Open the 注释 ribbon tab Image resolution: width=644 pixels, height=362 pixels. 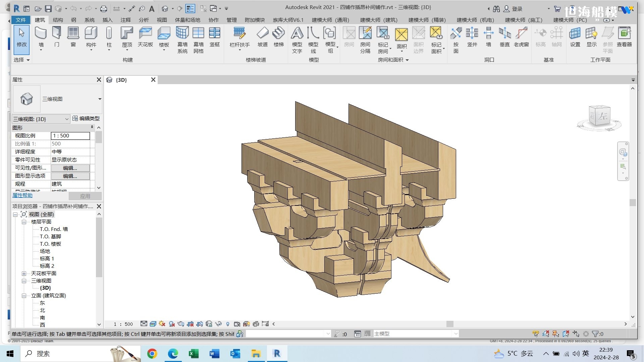point(125,20)
